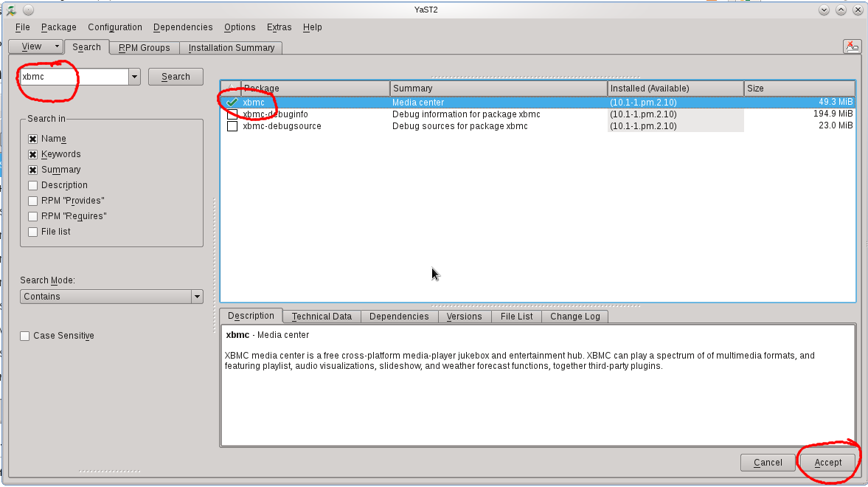Screen dimensions: 868x487
Task: Show the Dependencies details tab
Action: (x=399, y=317)
